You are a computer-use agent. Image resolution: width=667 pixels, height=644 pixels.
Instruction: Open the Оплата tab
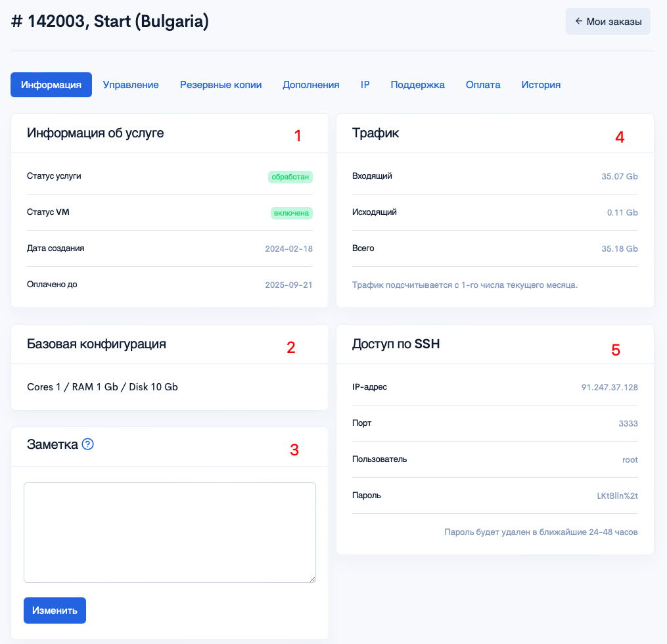click(483, 85)
